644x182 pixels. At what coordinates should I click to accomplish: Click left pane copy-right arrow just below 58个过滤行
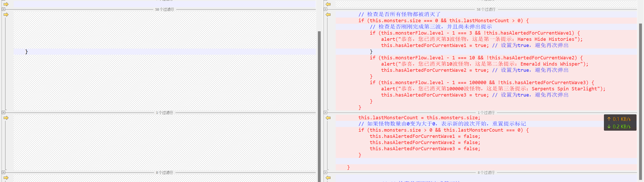(6, 14)
